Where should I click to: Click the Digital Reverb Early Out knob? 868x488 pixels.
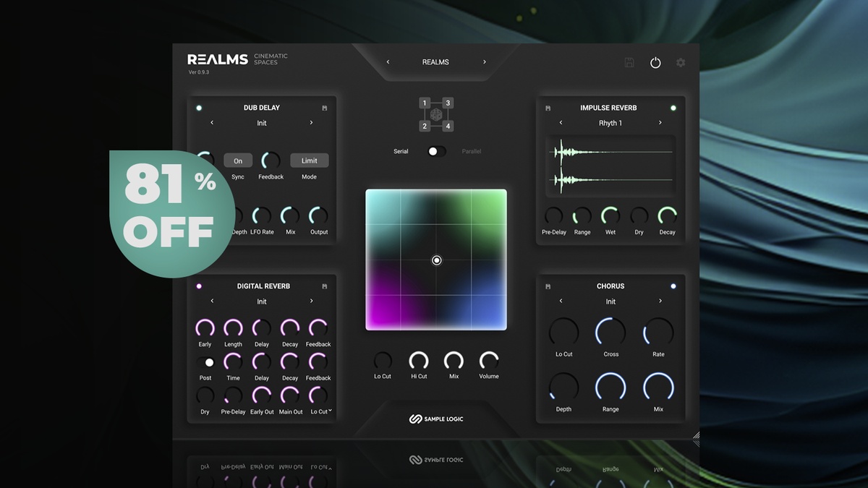tap(262, 395)
